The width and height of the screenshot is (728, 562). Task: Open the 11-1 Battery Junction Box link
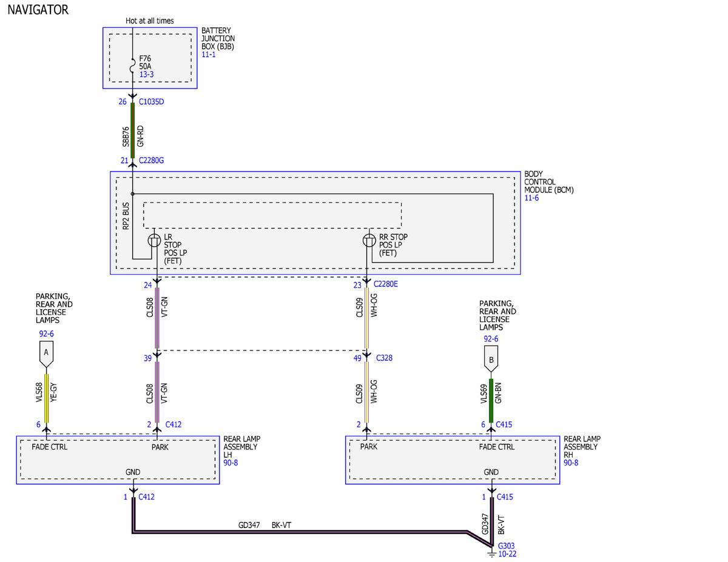208,55
